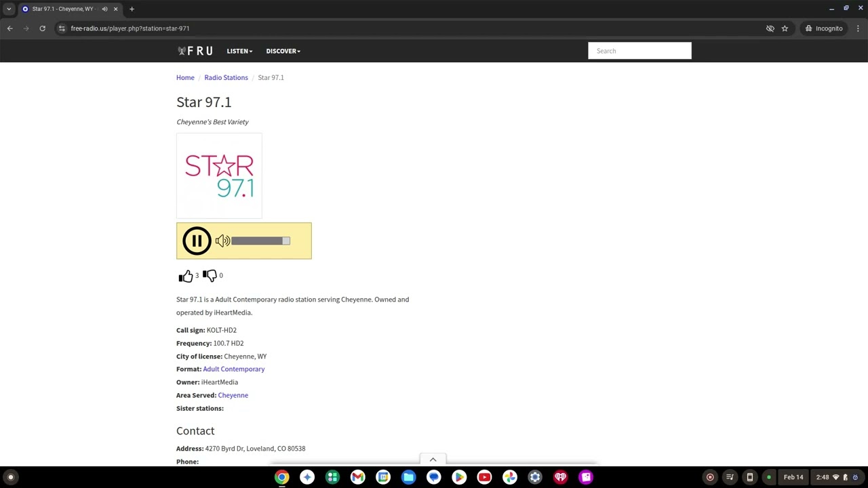This screenshot has height=488, width=868.
Task: Open Gmail from the shelf
Action: point(357,477)
